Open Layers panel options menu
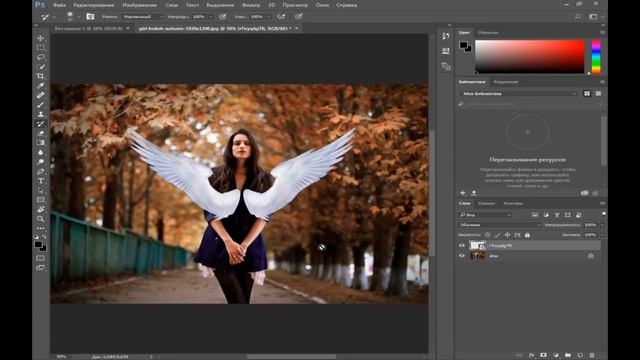 602,203
